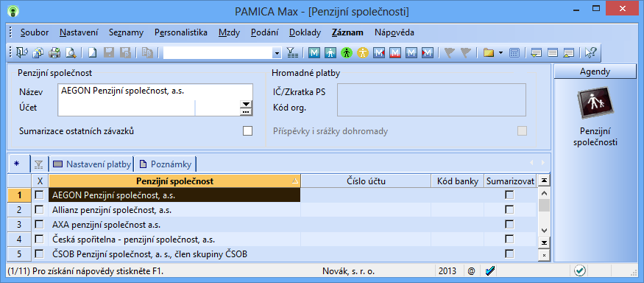Check the X box for Allianz row

coord(39,210)
